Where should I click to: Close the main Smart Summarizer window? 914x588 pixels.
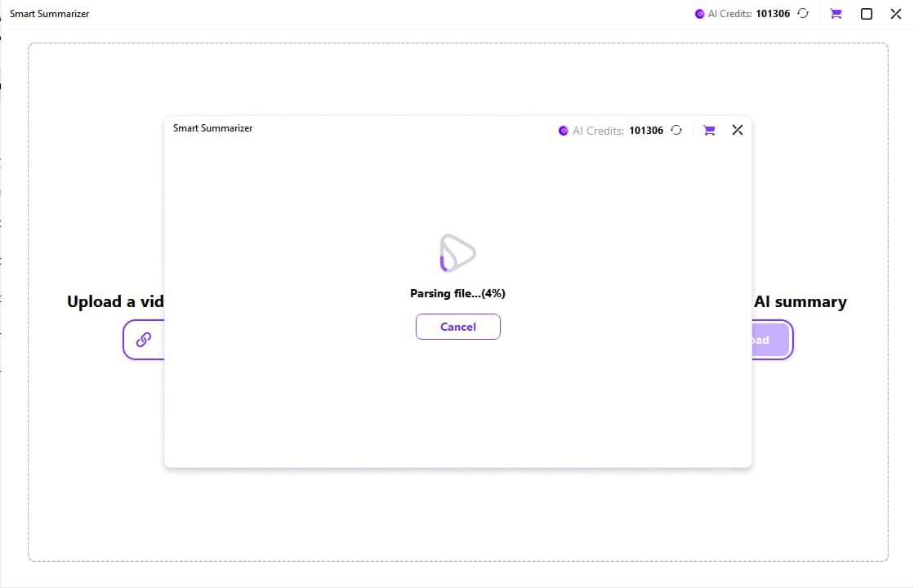895,14
